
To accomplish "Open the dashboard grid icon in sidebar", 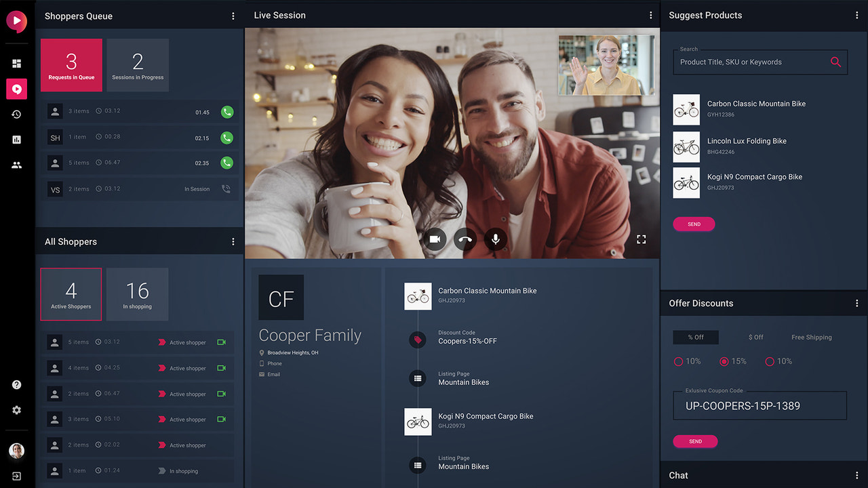I will tap(16, 63).
